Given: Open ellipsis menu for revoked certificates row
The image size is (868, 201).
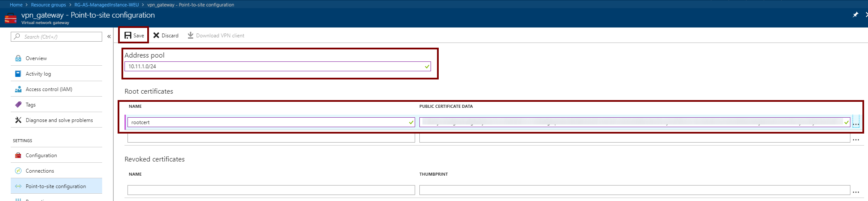Looking at the screenshot, I should pyautogui.click(x=856, y=192).
